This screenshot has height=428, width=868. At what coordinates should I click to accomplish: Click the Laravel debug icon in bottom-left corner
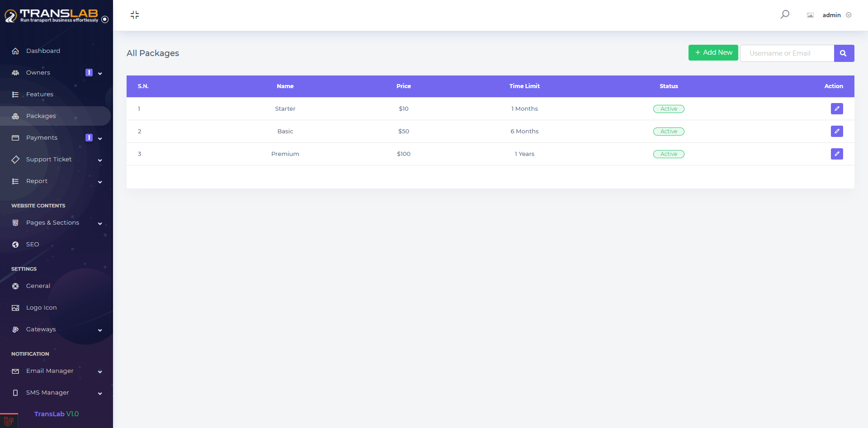(9, 421)
